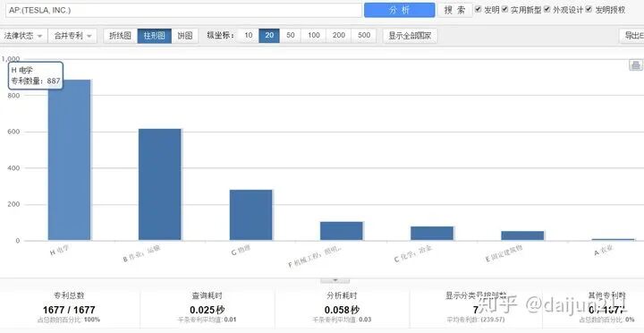Click the C 化学、冶金 axis label

point(412,254)
